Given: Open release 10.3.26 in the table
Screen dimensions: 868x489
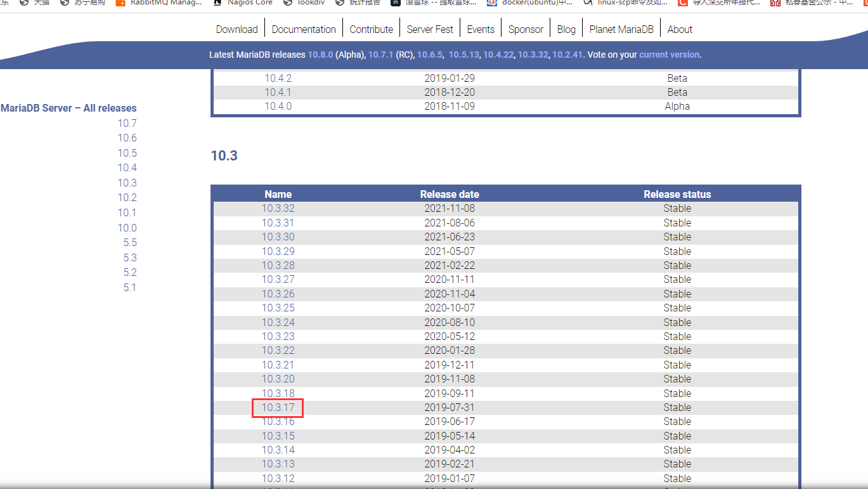Looking at the screenshot, I should [x=278, y=294].
